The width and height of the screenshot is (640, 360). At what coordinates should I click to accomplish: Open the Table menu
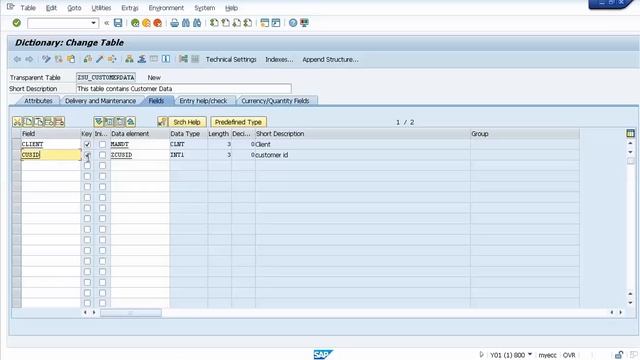pyautogui.click(x=28, y=8)
